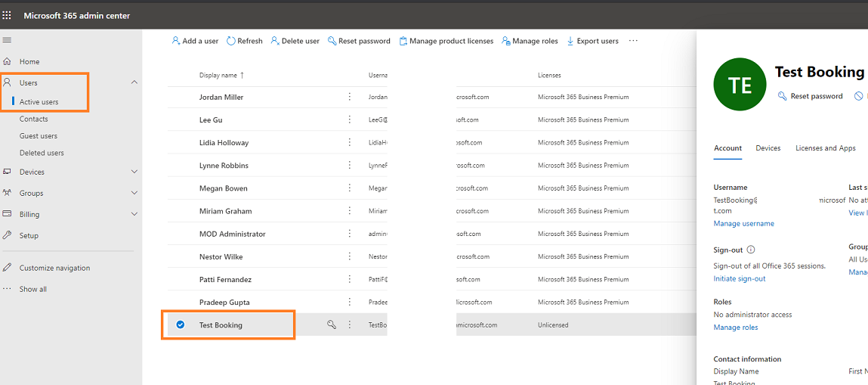Click Manage product licenses
Viewport: 868px width, 385px height.
click(446, 41)
